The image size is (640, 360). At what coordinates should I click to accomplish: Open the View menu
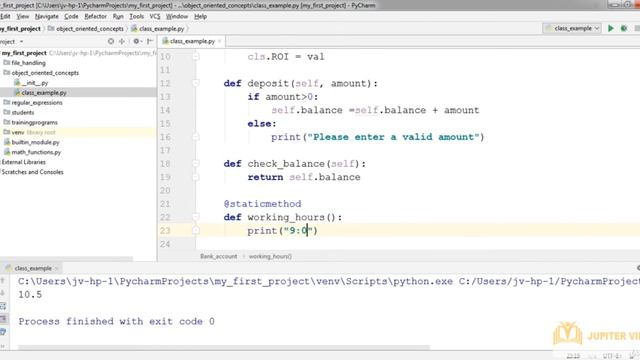pos(22,16)
